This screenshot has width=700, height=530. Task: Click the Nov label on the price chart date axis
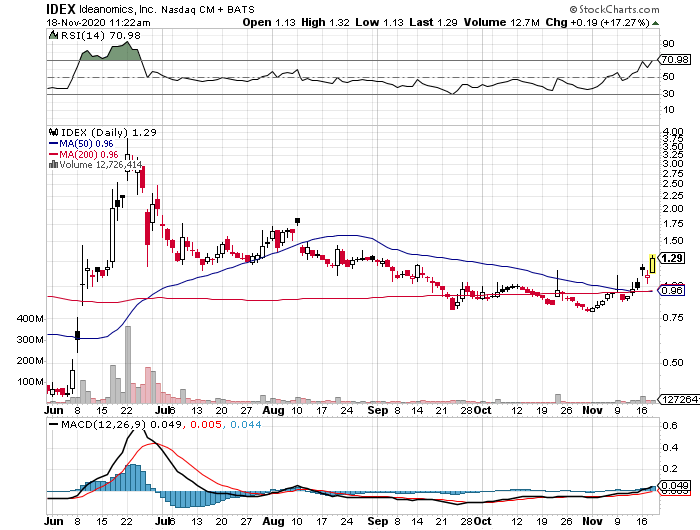click(592, 410)
